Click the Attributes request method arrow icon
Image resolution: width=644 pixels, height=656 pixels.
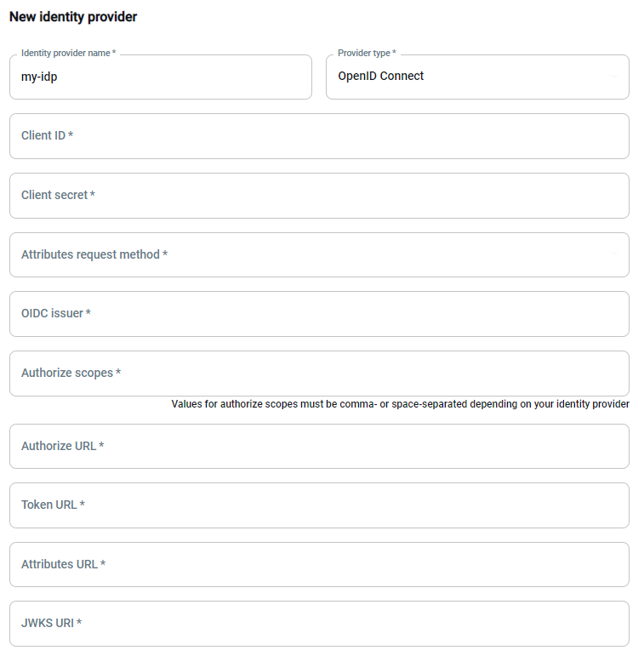click(x=614, y=255)
